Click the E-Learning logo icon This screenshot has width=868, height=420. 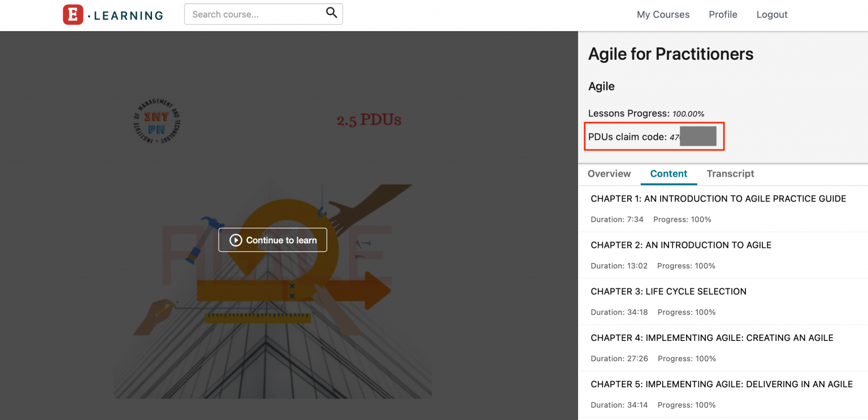click(73, 15)
